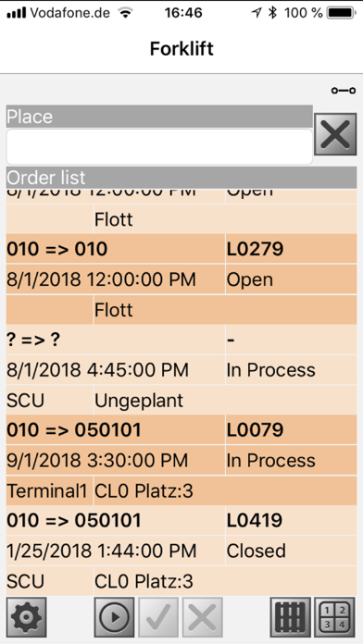The width and height of the screenshot is (363, 644).
Task: Start the order with the play button
Action: coord(114,617)
